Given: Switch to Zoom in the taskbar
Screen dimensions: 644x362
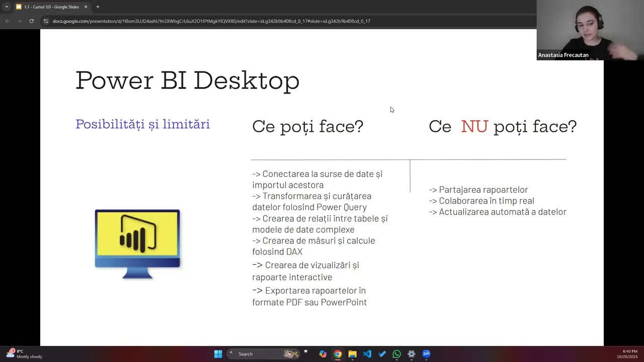Looking at the screenshot, I should point(426,354).
